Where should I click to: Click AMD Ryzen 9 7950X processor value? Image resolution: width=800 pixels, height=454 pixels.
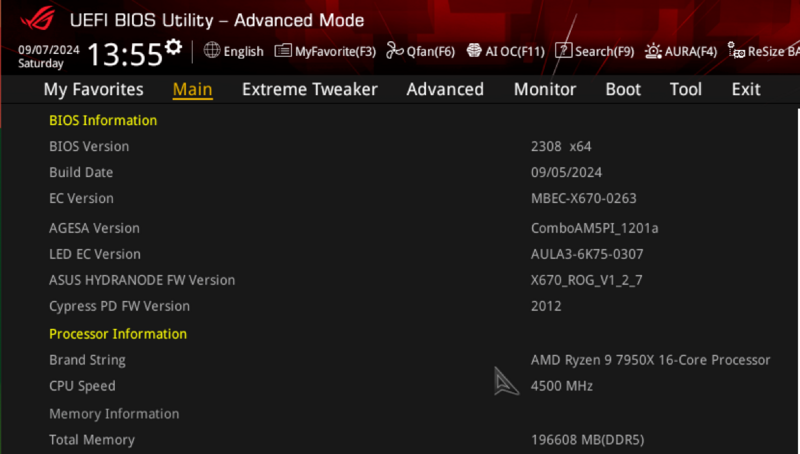[x=651, y=360]
